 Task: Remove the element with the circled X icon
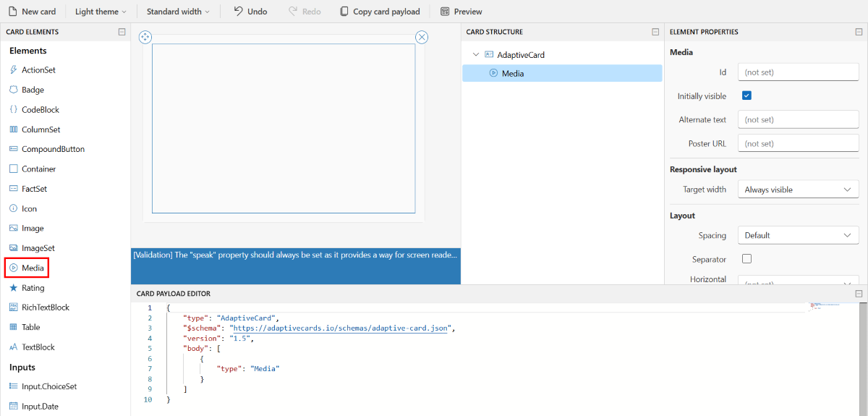coord(422,38)
